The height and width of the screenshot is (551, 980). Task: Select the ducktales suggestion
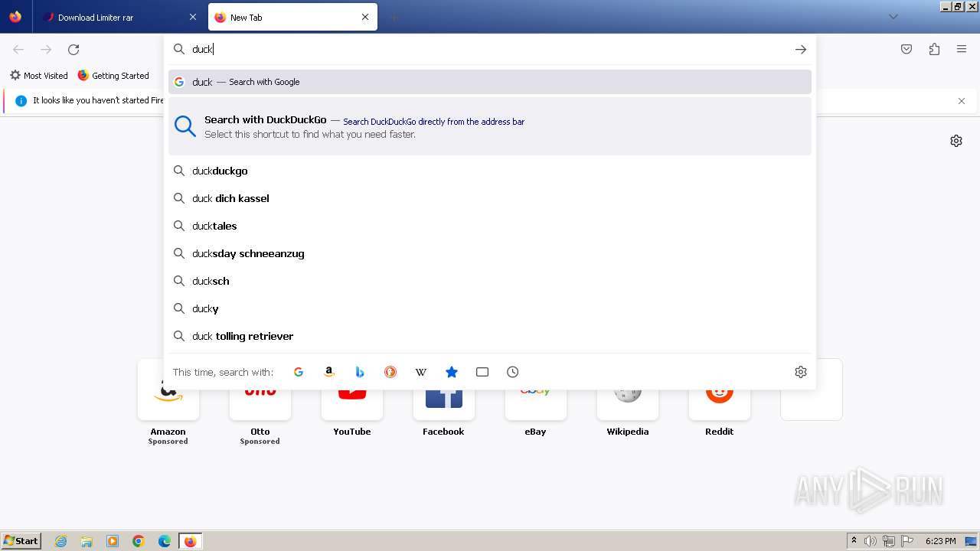click(490, 226)
